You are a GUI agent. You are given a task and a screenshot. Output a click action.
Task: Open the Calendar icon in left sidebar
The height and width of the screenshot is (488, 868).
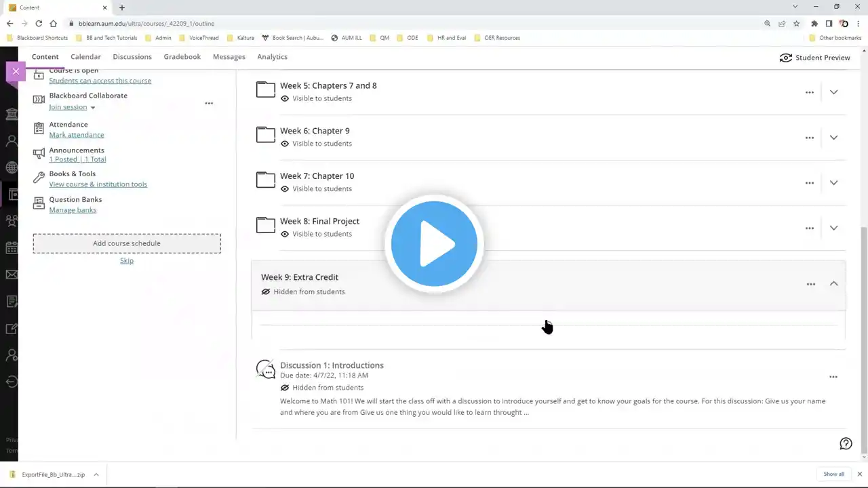pos(12,248)
